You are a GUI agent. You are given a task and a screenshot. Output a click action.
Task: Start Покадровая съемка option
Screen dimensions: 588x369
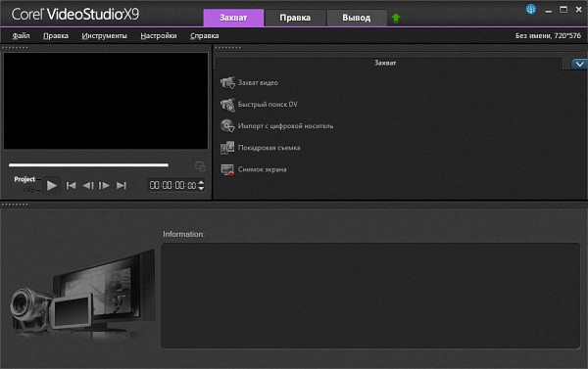pyautogui.click(x=269, y=148)
